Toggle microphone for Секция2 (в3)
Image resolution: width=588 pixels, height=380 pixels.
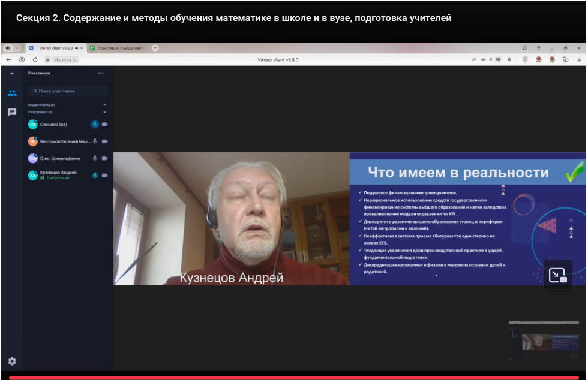coord(95,124)
